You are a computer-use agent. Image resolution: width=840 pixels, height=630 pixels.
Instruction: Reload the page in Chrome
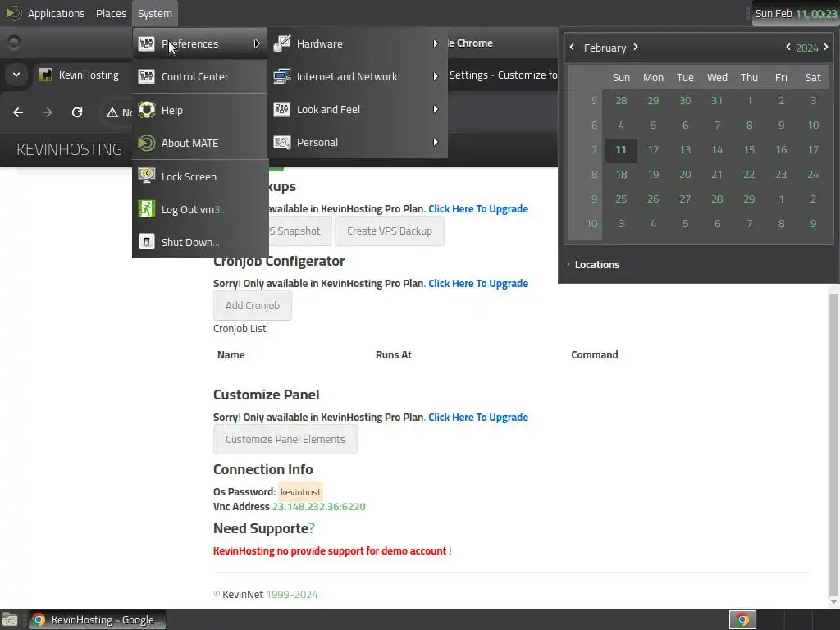[77, 112]
